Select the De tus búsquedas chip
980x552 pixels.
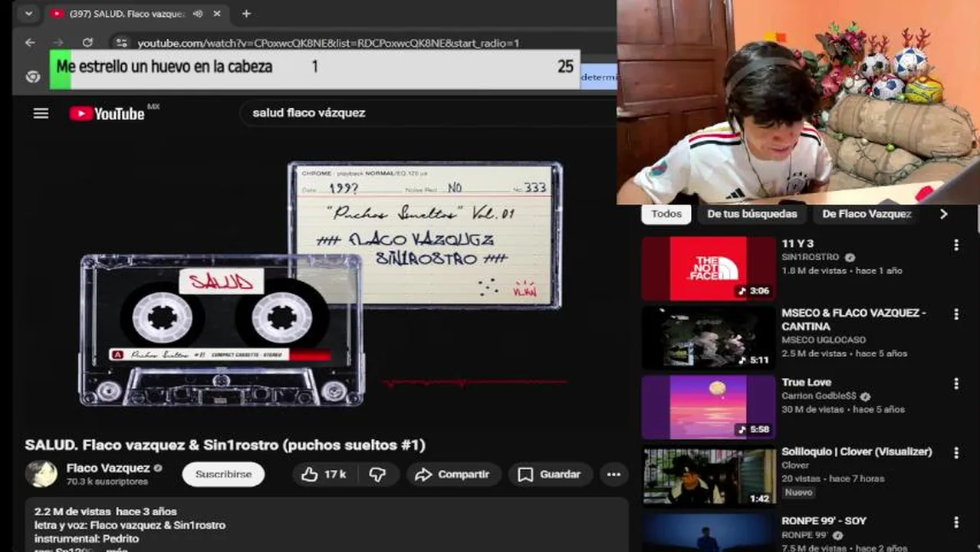tap(751, 214)
